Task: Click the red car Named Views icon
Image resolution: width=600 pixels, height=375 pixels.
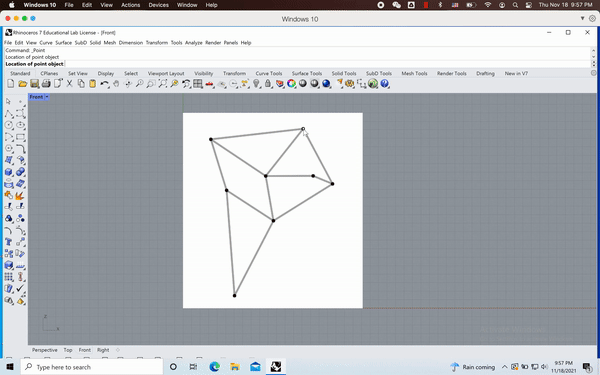Action: pyautogui.click(x=209, y=83)
